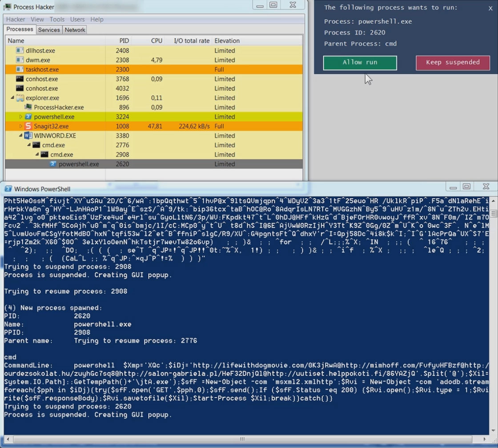This screenshot has height=448, width=498.
Task: Expand the Snagit32.exe tree node
Action: tap(21, 126)
